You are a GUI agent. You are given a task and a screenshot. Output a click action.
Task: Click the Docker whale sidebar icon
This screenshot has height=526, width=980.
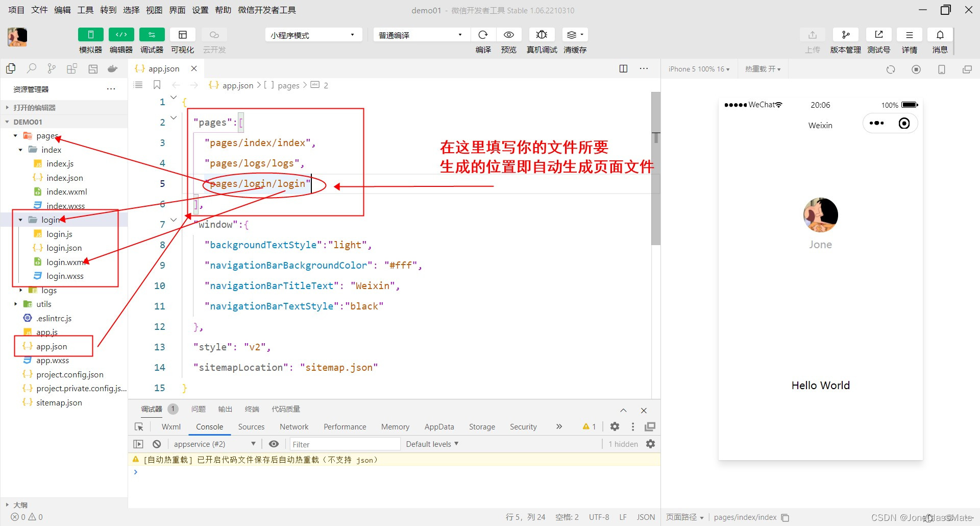[x=113, y=68]
